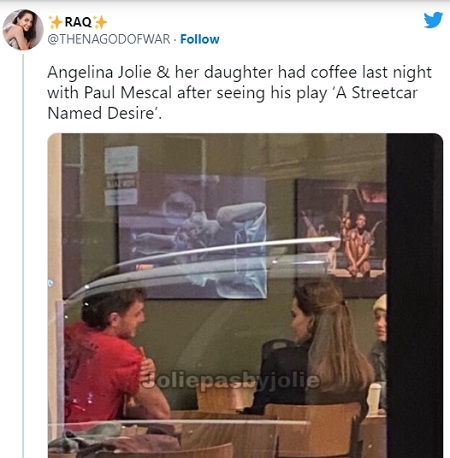The width and height of the screenshot is (450, 458).
Task: Click the 'A Streetcar Named Desire' text
Action: click(232, 103)
